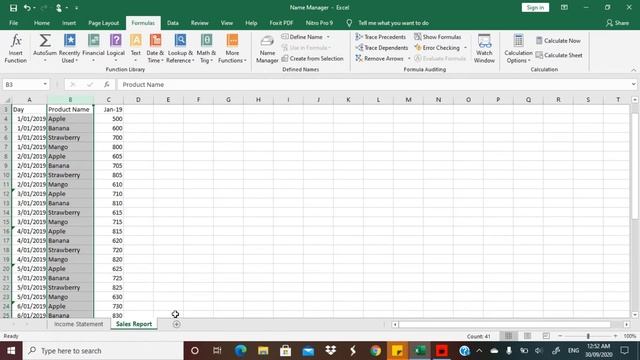Adjust the zoom slider handle
640x360 pixels.
pyautogui.click(x=588, y=336)
